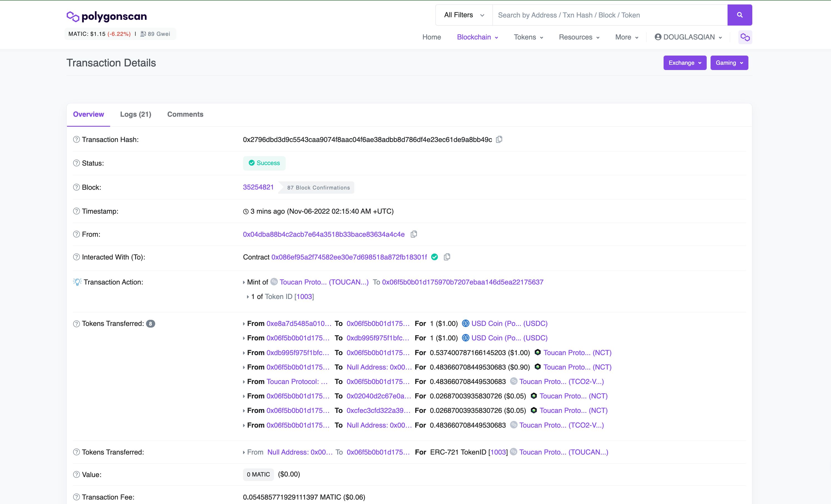This screenshot has width=831, height=504.
Task: Click help icon next to Value
Action: coord(76,474)
